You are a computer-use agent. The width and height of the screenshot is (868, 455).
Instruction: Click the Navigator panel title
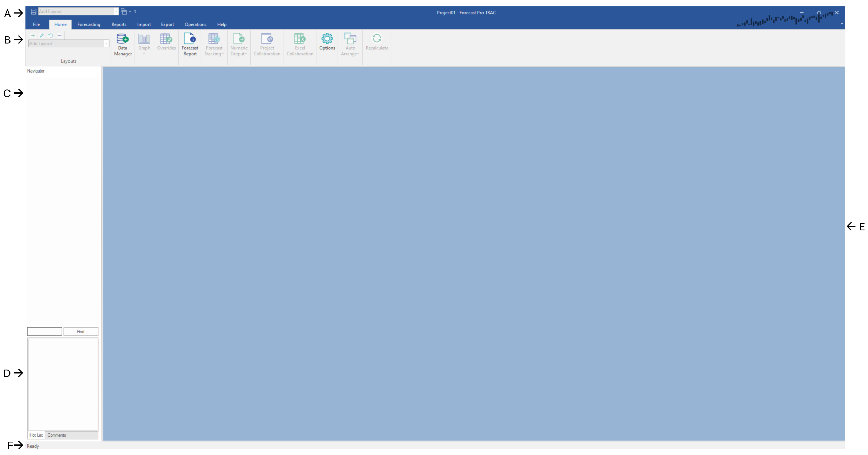[36, 71]
